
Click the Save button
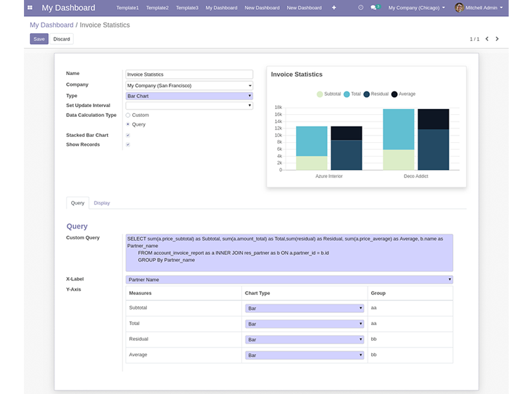click(x=39, y=39)
